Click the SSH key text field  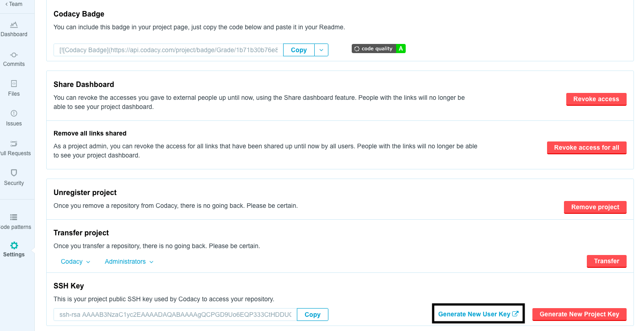tap(175, 315)
